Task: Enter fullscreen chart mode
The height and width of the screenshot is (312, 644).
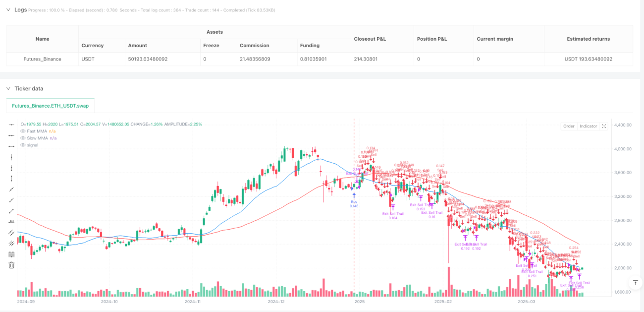Action: tap(604, 126)
